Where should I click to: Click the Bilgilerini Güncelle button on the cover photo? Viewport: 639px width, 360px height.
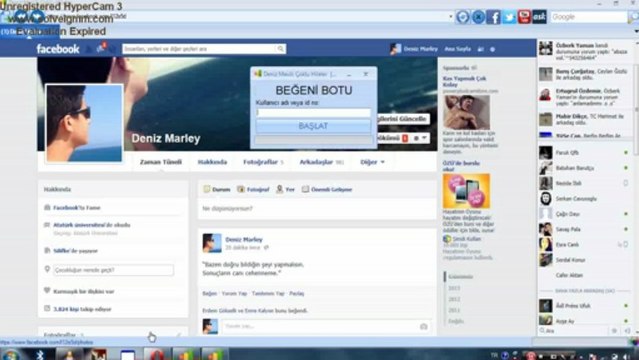(x=402, y=119)
